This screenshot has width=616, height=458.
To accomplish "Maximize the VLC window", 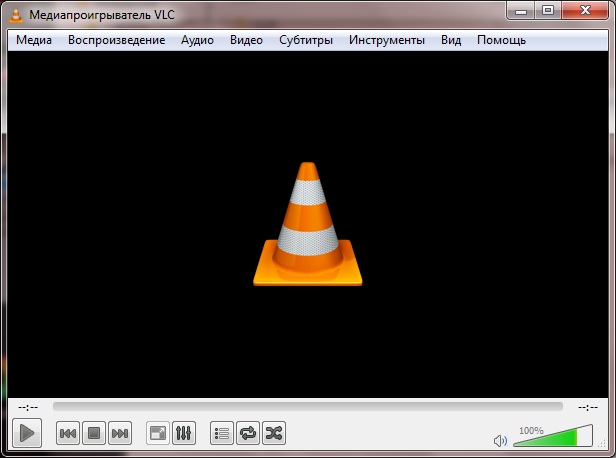I will coord(548,11).
